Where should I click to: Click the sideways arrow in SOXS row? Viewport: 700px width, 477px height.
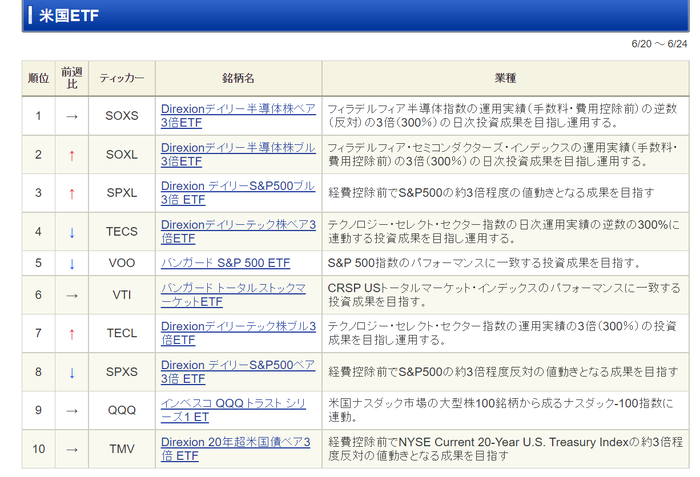click(x=72, y=117)
